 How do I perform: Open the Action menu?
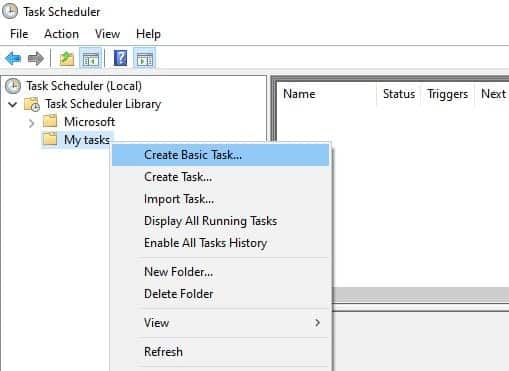pyautogui.click(x=61, y=34)
